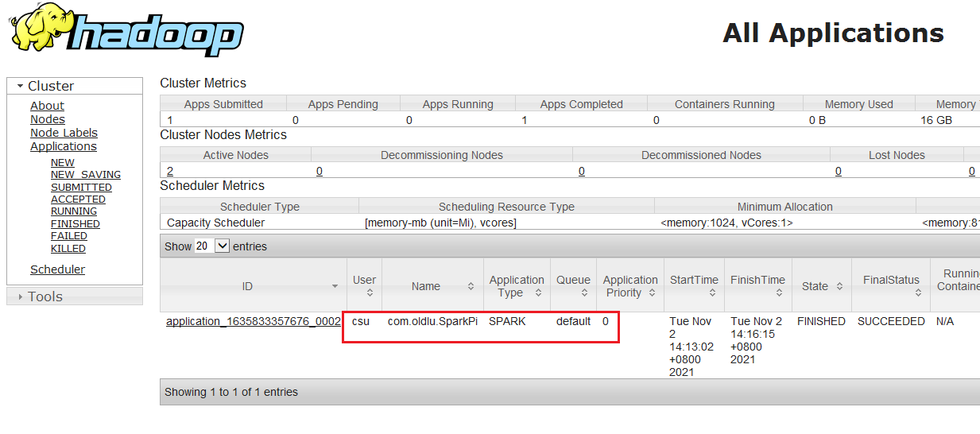Click the Hadoop elephant logo
The image size is (980, 434).
pos(126,30)
